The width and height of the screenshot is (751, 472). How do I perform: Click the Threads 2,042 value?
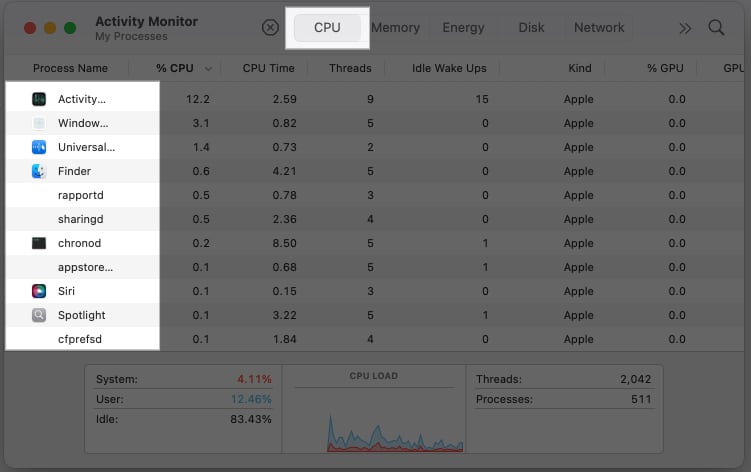636,379
